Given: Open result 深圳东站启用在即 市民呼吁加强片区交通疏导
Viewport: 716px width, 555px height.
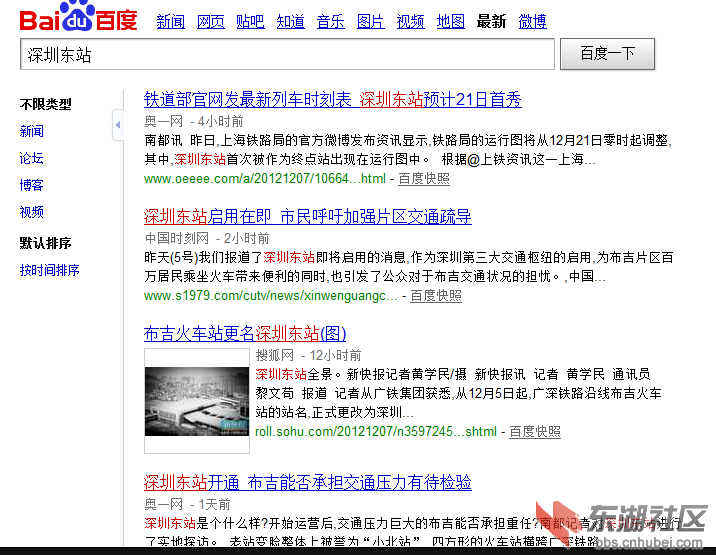Looking at the screenshot, I should (x=307, y=216).
